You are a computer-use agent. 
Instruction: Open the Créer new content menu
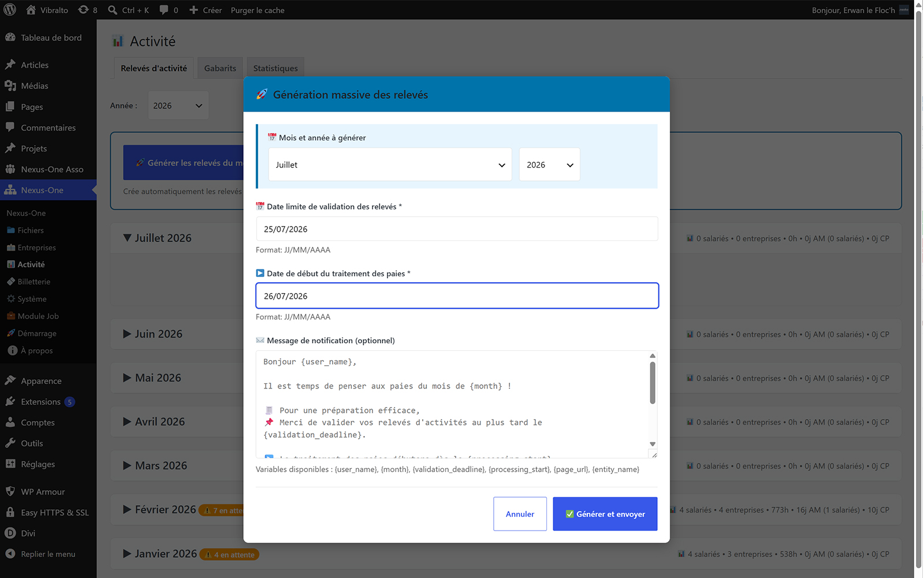coord(206,10)
